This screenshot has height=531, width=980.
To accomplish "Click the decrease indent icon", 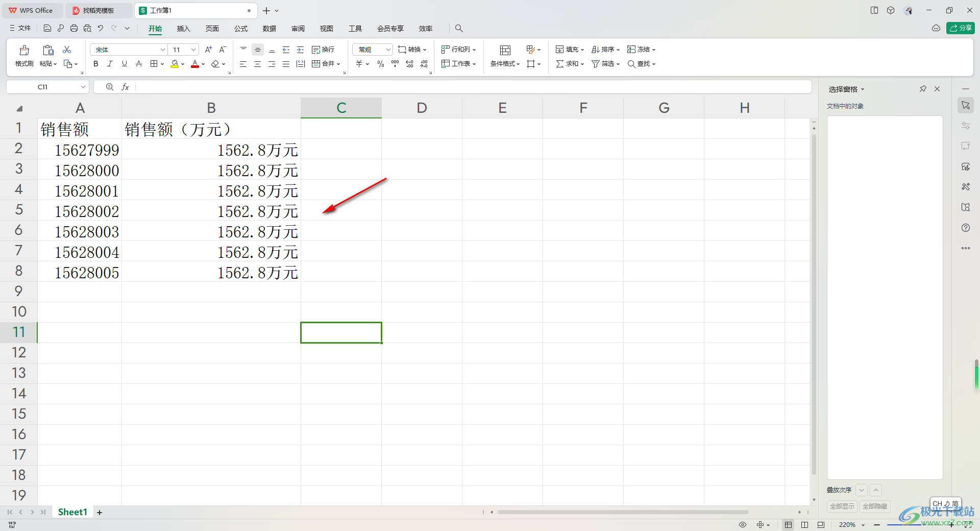I will (x=286, y=50).
